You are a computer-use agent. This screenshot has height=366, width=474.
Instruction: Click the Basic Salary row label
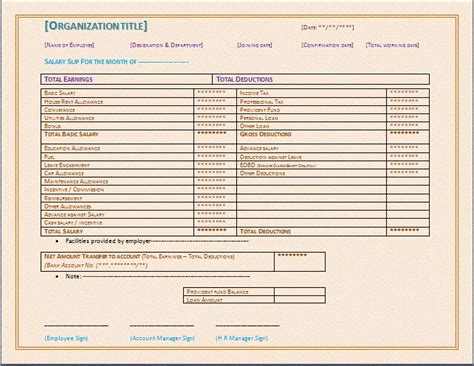(x=60, y=93)
